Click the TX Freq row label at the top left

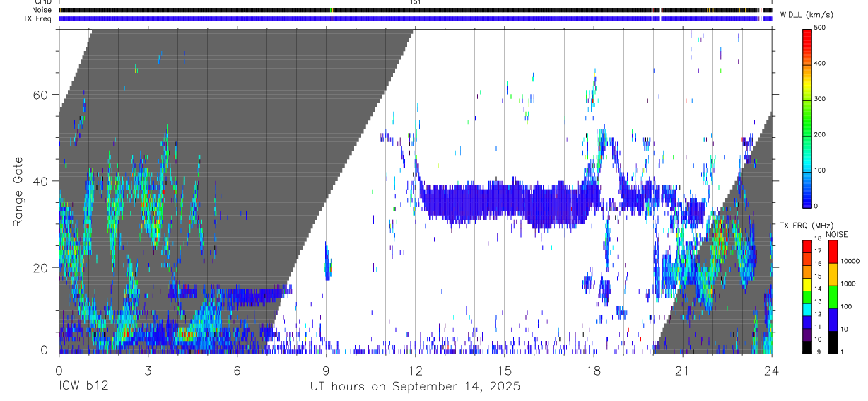coord(39,18)
